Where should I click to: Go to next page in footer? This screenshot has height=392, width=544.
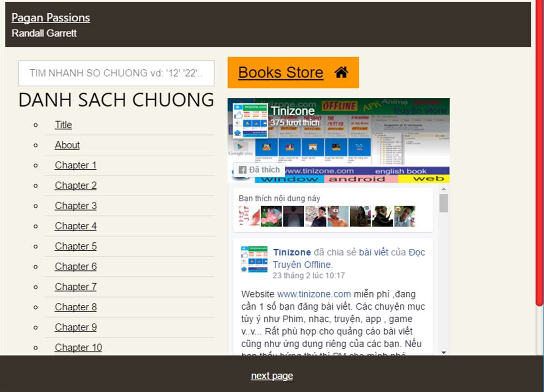(x=272, y=376)
